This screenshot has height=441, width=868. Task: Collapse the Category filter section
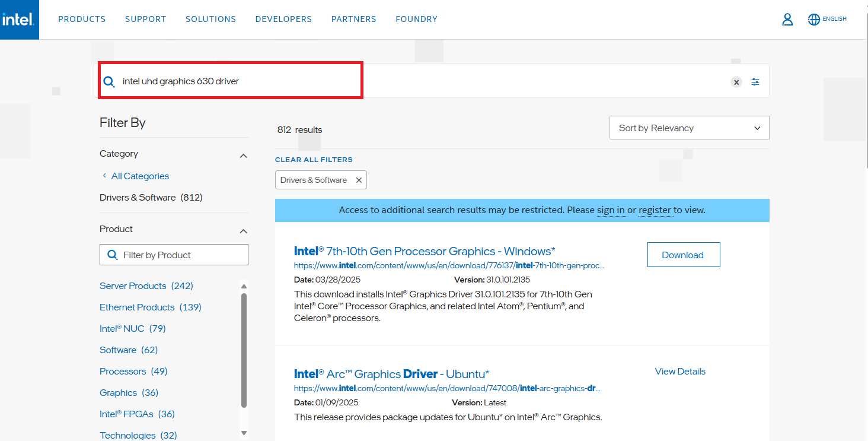(x=243, y=156)
